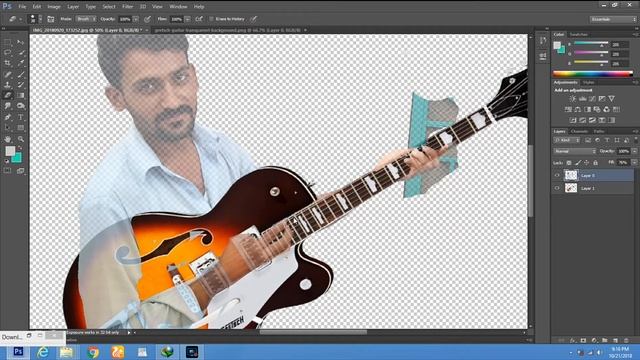Switch to the Styles tab

tap(588, 82)
